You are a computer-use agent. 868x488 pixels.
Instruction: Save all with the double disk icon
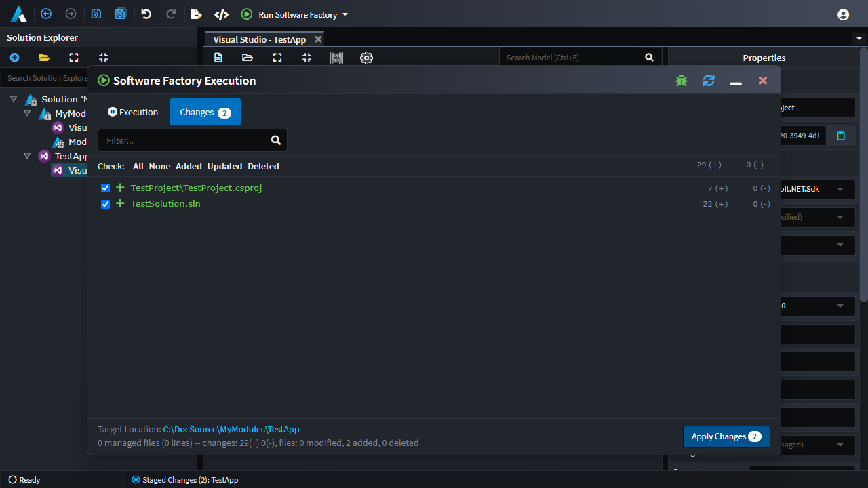(121, 14)
